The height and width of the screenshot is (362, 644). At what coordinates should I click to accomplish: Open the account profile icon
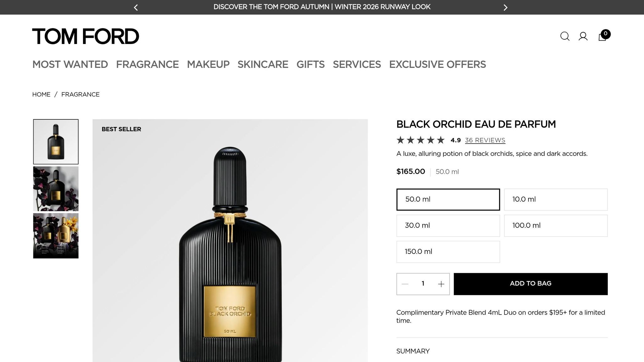click(x=583, y=36)
